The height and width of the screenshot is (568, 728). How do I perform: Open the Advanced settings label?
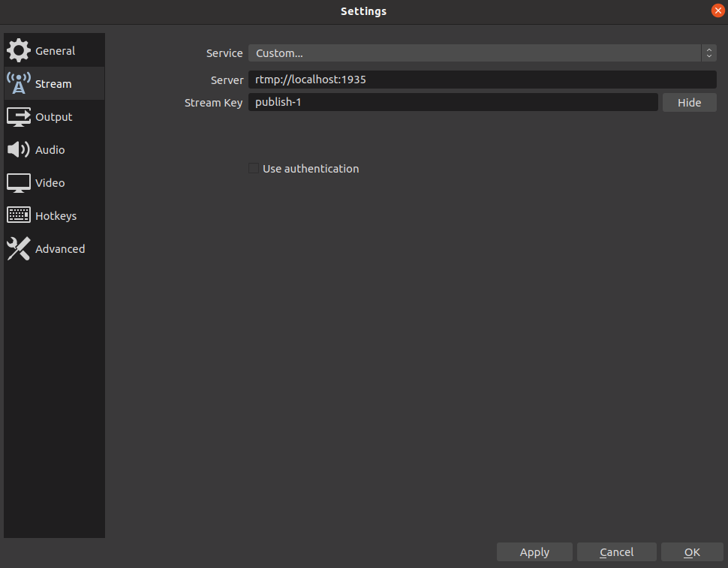[x=60, y=249]
